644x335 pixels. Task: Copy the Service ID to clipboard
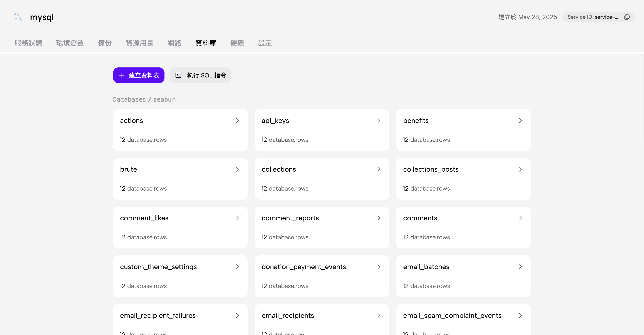[627, 17]
